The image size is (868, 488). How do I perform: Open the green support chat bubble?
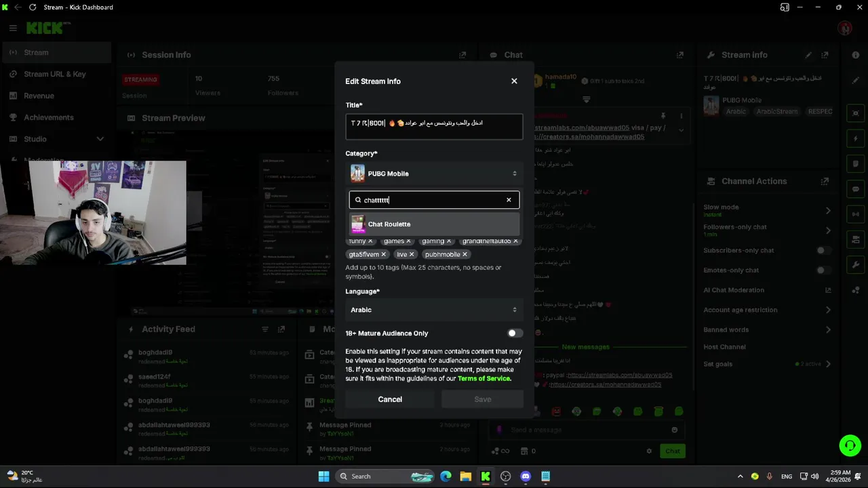point(850,445)
